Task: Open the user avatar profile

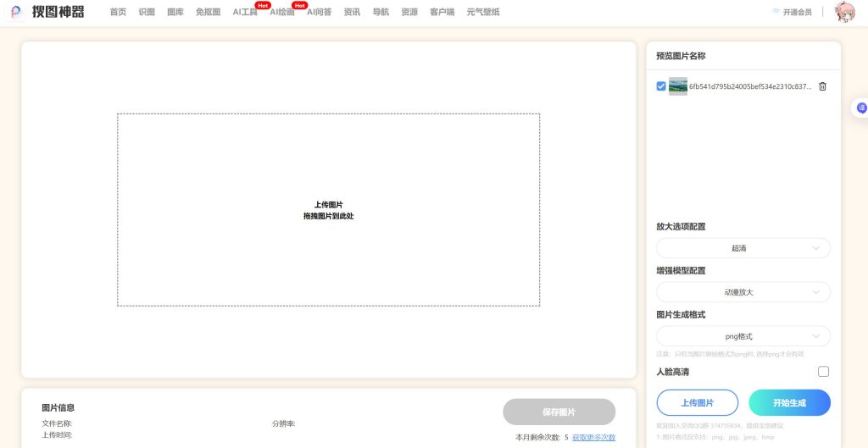Action: click(x=844, y=12)
